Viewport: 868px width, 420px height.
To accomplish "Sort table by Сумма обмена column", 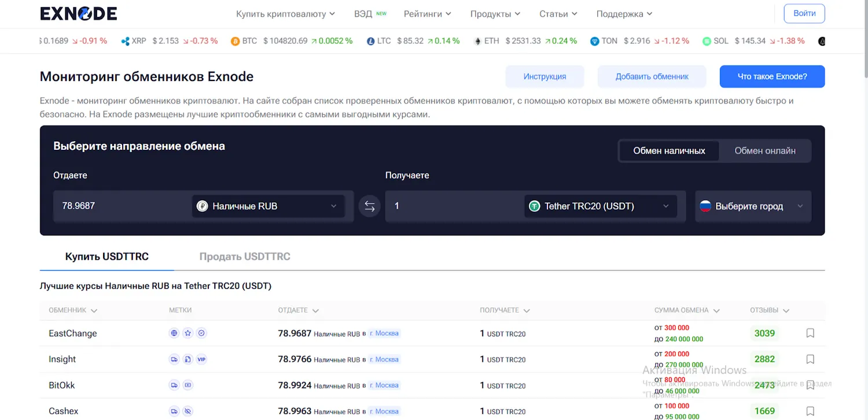I will coord(687,311).
